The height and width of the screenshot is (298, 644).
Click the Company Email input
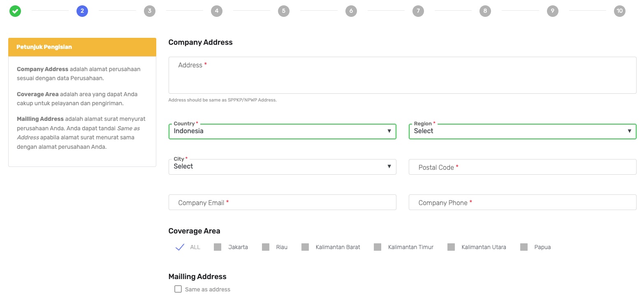point(282,203)
